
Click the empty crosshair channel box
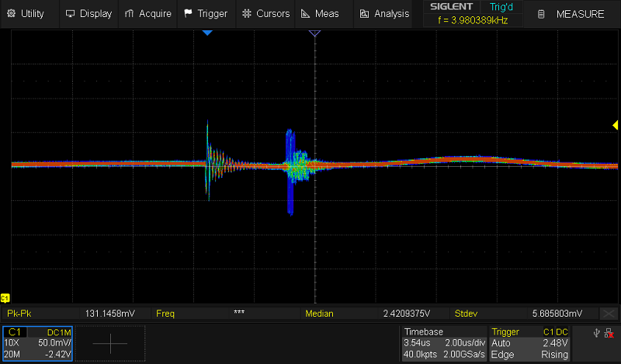(114, 343)
